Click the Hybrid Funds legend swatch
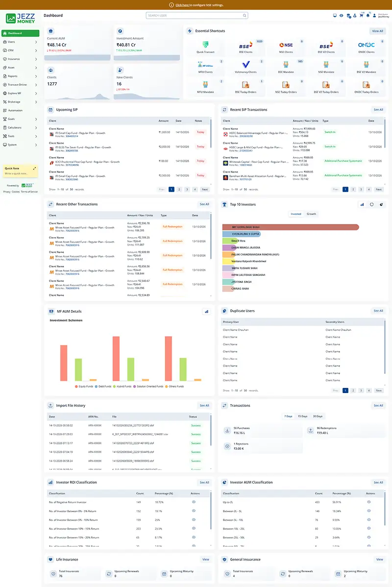The image size is (392, 587). point(114,386)
